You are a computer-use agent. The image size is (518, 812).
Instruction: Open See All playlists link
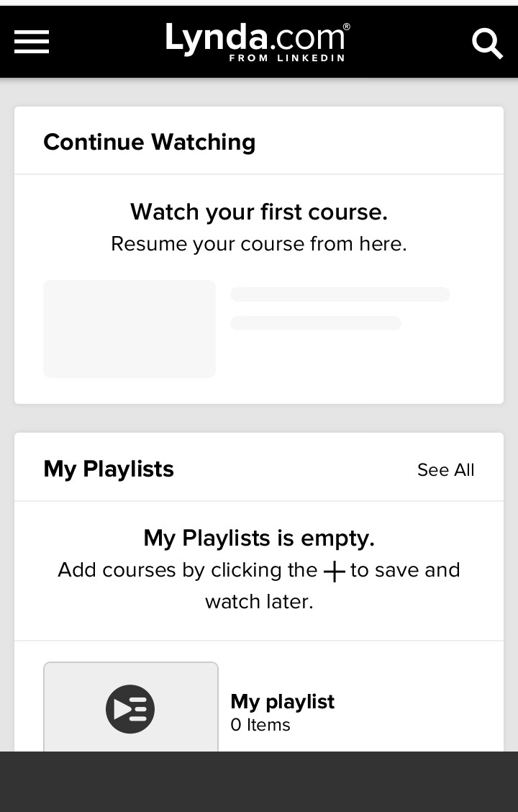click(445, 470)
